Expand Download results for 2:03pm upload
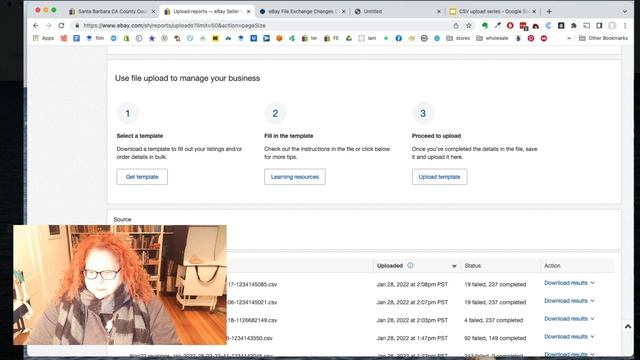The image size is (640, 360). (569, 318)
